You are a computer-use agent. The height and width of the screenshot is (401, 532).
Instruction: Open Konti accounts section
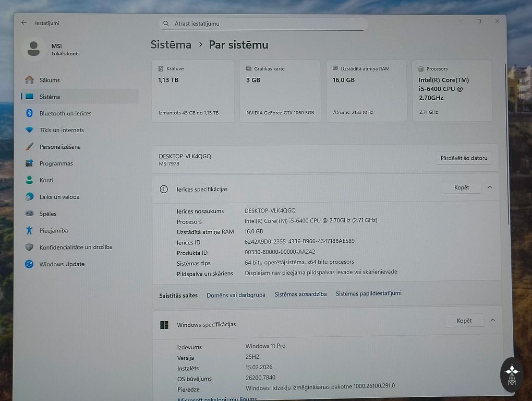(46, 180)
